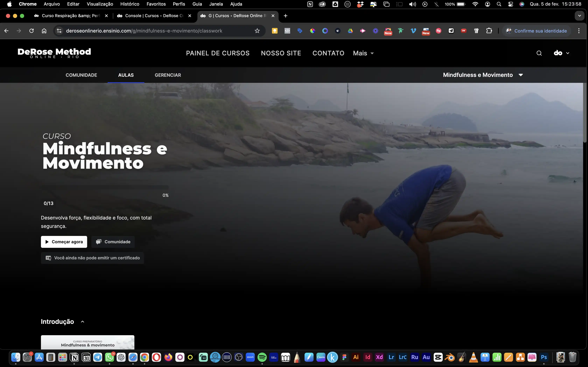This screenshot has height=367, width=588.
Task: Open the site information icon in address bar
Action: 59,31
